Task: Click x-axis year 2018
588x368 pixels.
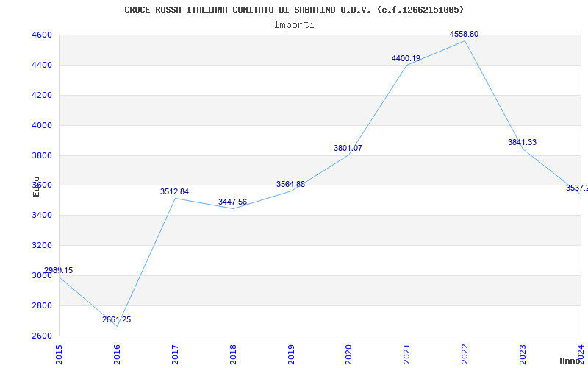Action: pos(233,355)
